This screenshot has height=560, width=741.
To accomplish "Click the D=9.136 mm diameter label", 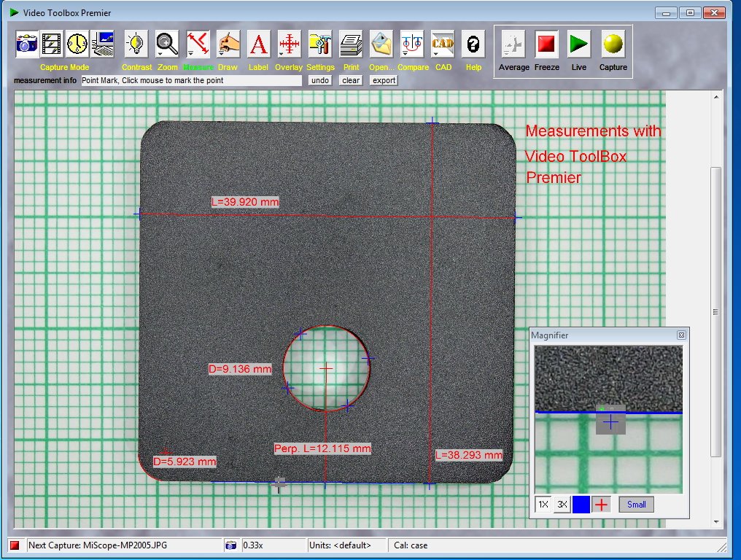I will 240,369.
